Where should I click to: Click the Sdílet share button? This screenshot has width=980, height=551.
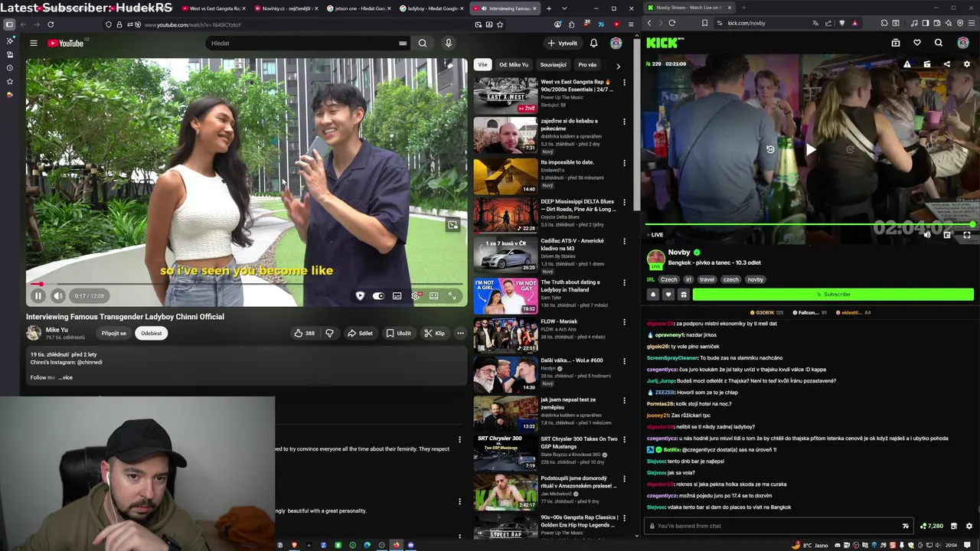click(360, 333)
